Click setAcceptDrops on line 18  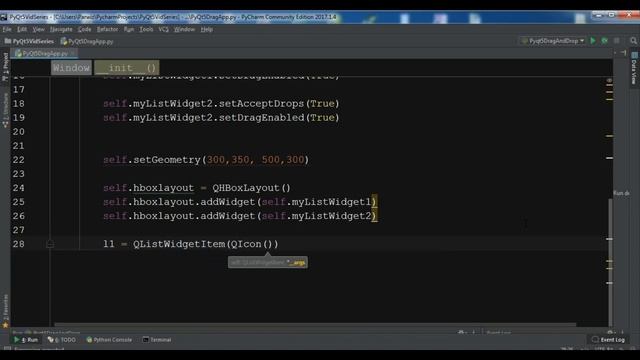point(262,104)
